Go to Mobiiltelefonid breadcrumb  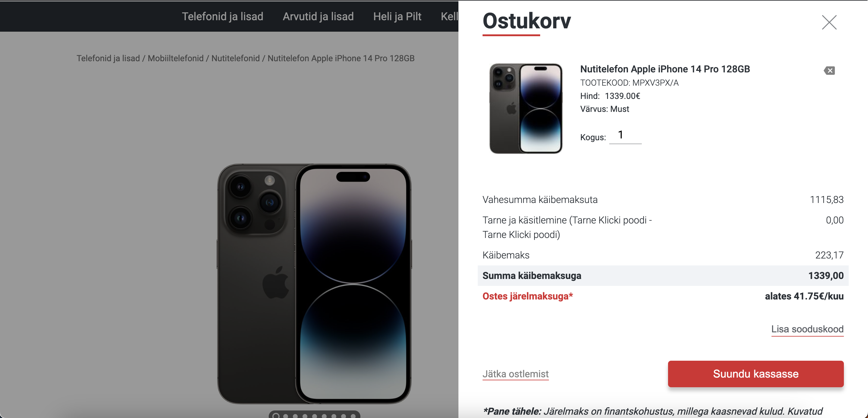tap(176, 58)
